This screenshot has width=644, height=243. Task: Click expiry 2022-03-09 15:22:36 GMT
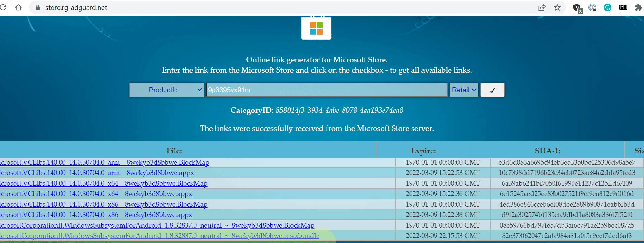click(443, 194)
